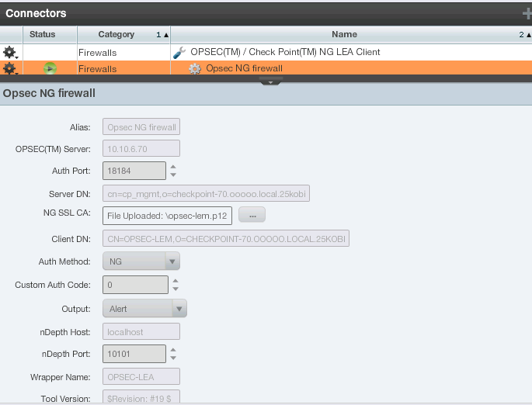Sort by the Category column header
Screen dimensions: 532x405
[x=123, y=35]
